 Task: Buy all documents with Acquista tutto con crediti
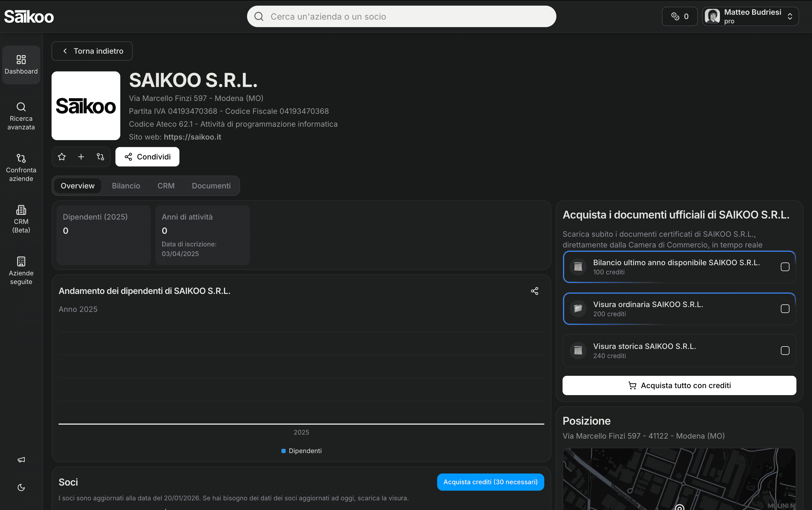pos(679,386)
